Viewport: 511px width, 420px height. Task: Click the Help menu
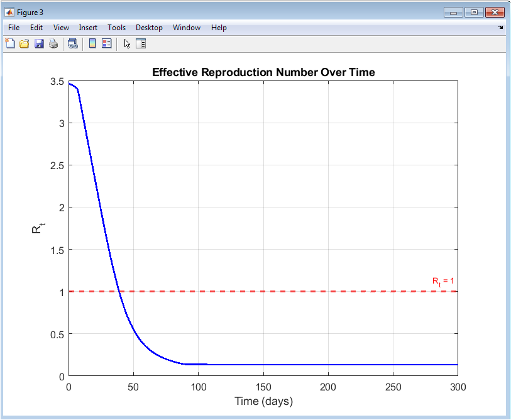(x=219, y=28)
